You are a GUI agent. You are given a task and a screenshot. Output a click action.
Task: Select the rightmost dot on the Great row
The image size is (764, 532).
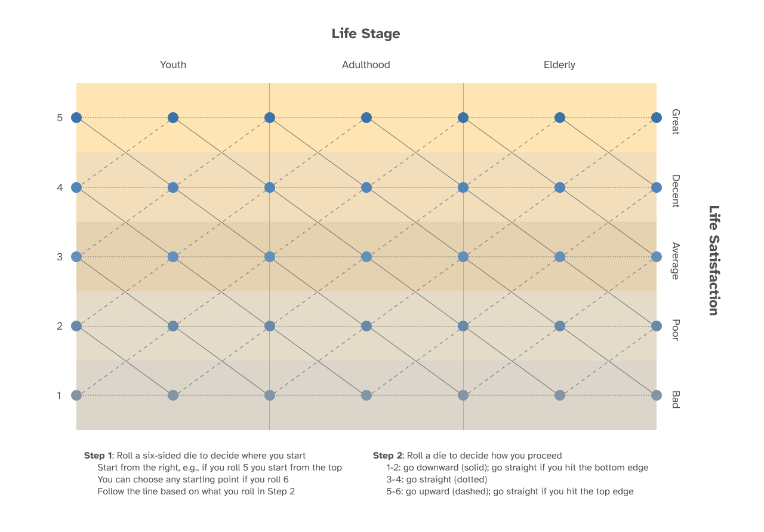pos(657,118)
